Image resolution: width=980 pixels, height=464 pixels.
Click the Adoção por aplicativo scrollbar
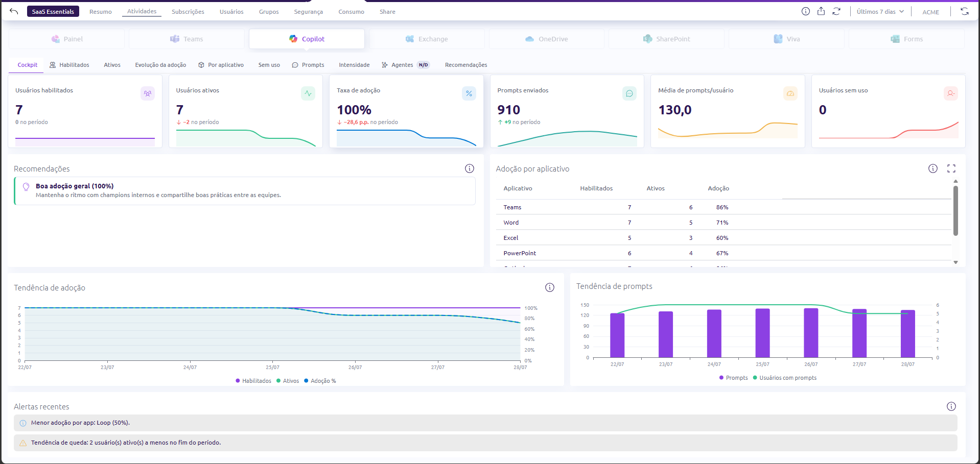[955, 210]
